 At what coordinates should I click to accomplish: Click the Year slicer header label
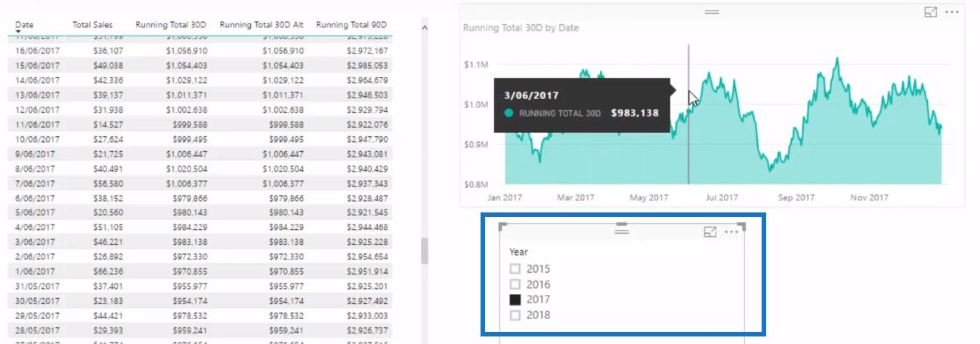tap(518, 252)
